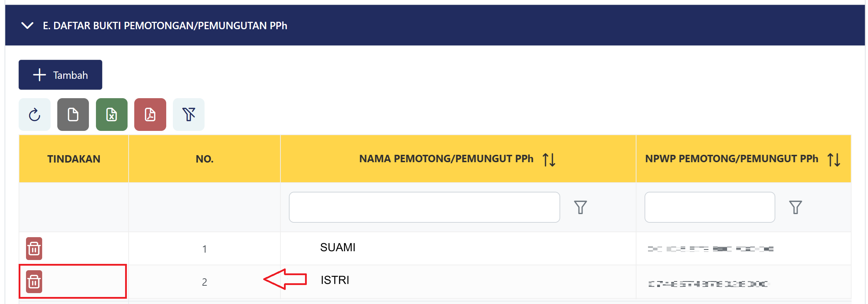This screenshot has height=304, width=868.
Task: Select the ISTRI name cell
Action: pos(335,280)
